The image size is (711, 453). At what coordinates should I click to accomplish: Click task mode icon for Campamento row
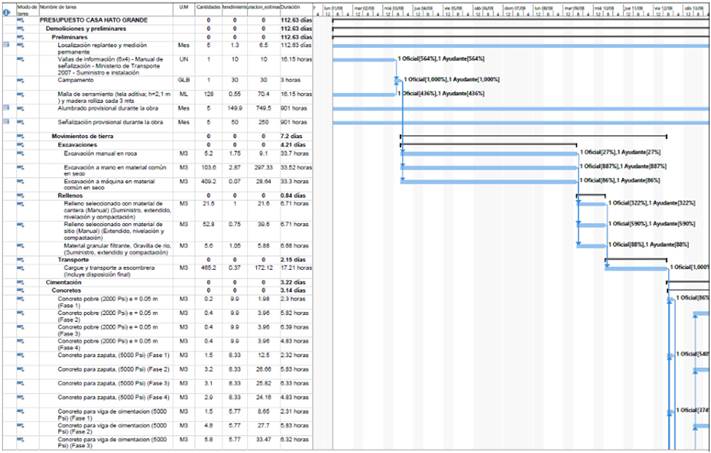21,78
